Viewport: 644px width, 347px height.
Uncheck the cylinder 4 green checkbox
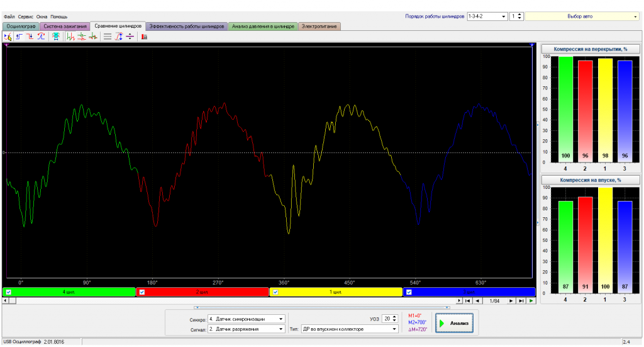pos(9,292)
